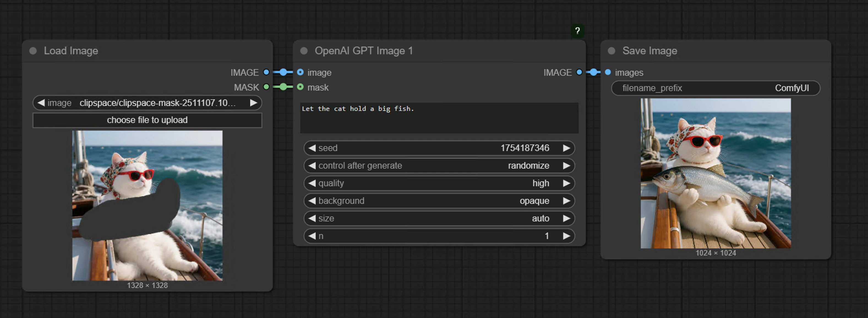Click the Load Image node title bar
Viewport: 868px width, 318px height.
point(71,51)
